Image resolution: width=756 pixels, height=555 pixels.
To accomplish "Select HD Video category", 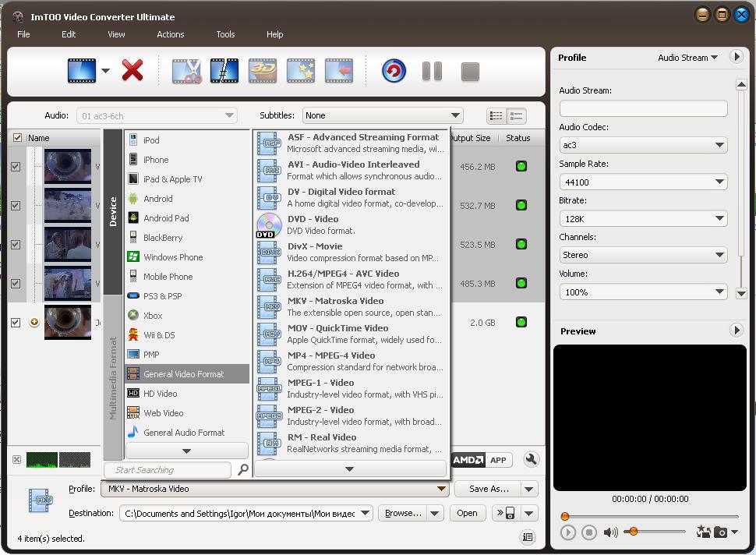I will click(x=187, y=394).
